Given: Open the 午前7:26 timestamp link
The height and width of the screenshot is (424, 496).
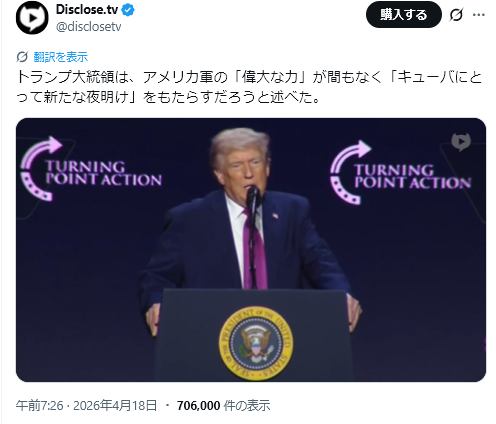Looking at the screenshot, I should click(x=39, y=406).
